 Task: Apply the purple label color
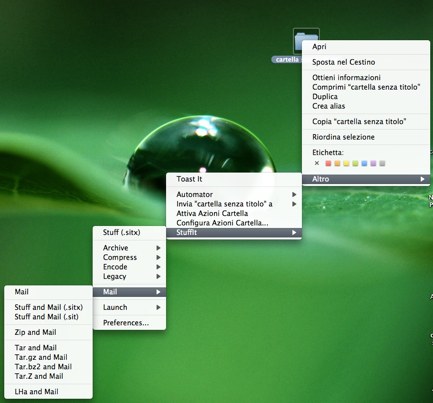tap(373, 163)
